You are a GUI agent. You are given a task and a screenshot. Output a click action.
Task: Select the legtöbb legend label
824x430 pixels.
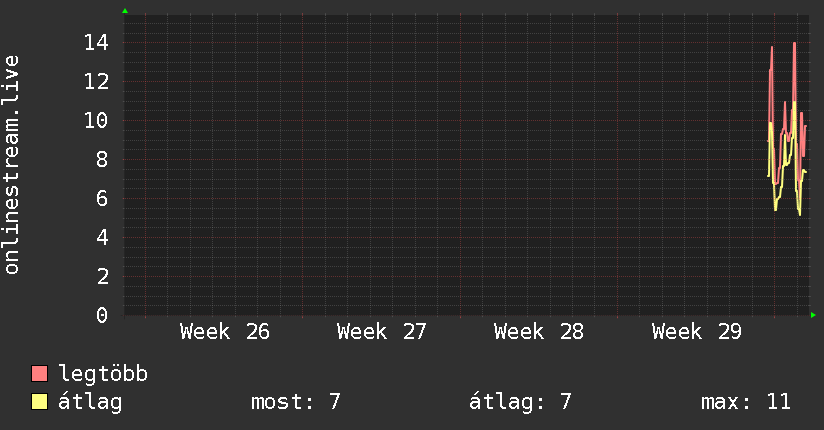tap(103, 374)
